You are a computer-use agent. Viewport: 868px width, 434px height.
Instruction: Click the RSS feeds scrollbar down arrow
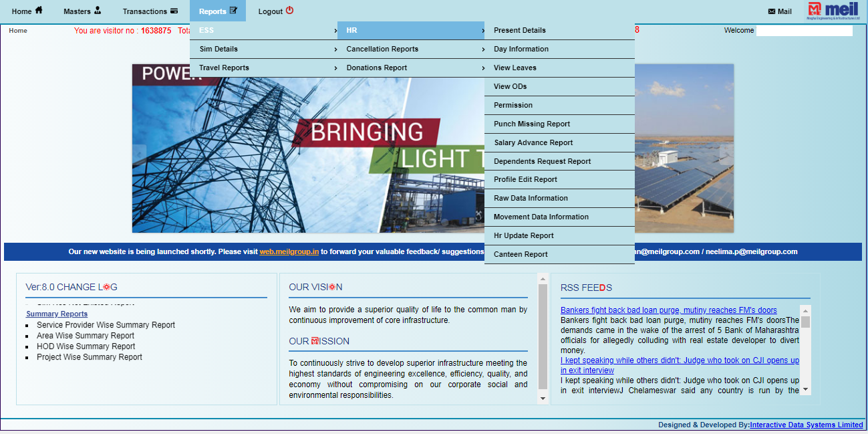(x=805, y=390)
